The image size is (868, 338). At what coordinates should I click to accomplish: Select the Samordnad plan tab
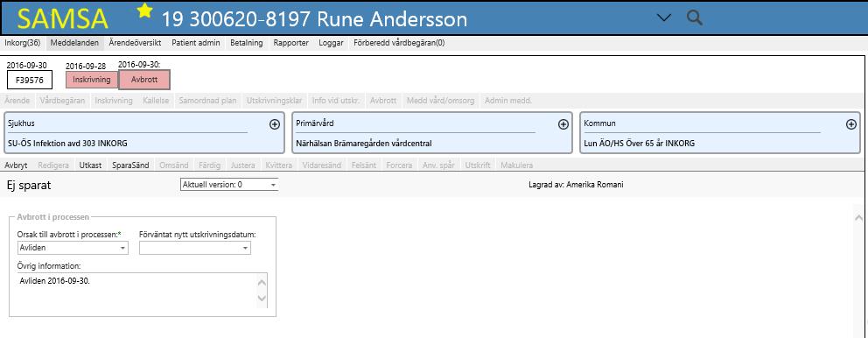207,101
